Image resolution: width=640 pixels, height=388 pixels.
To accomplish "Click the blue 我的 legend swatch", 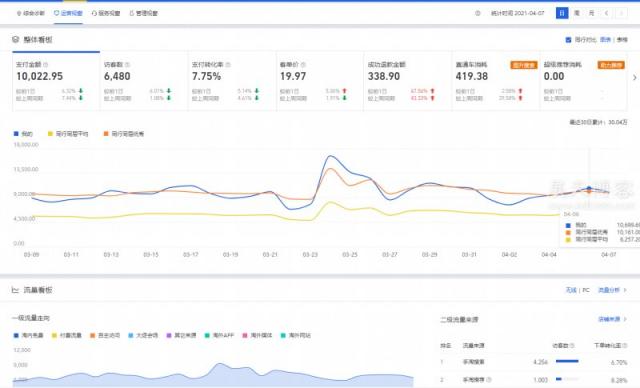I will point(16,134).
